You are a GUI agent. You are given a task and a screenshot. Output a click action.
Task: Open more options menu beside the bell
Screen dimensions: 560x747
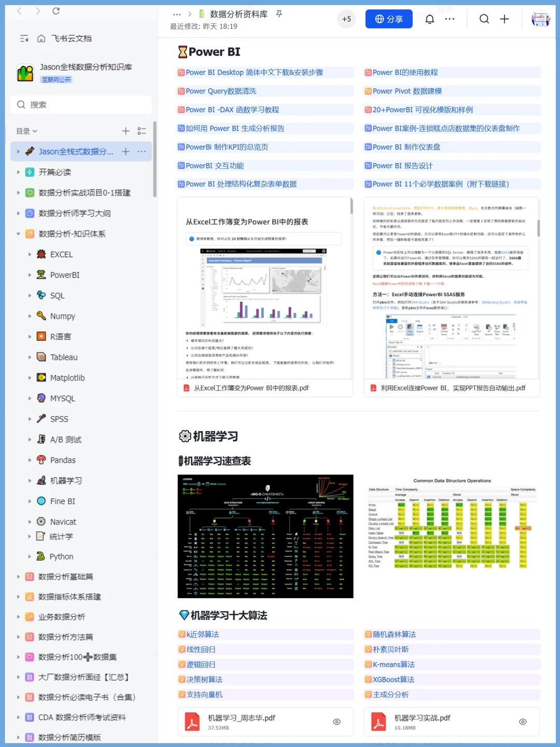[x=450, y=19]
